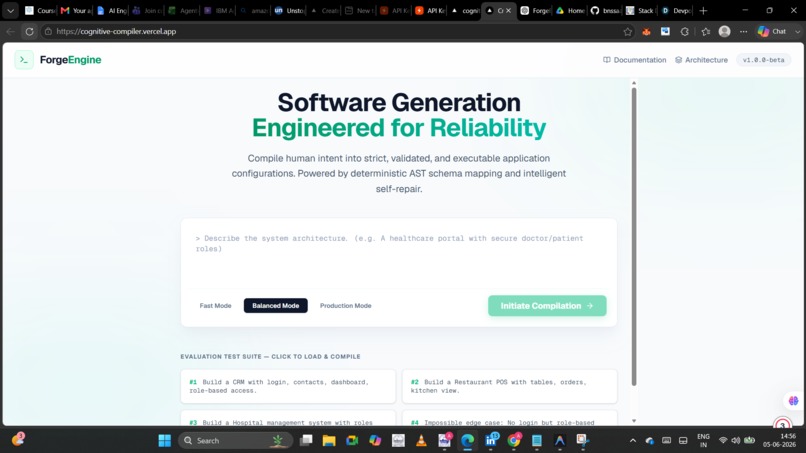Switch to the 'Devpc' tab
This screenshot has width=806, height=453.
click(675, 10)
